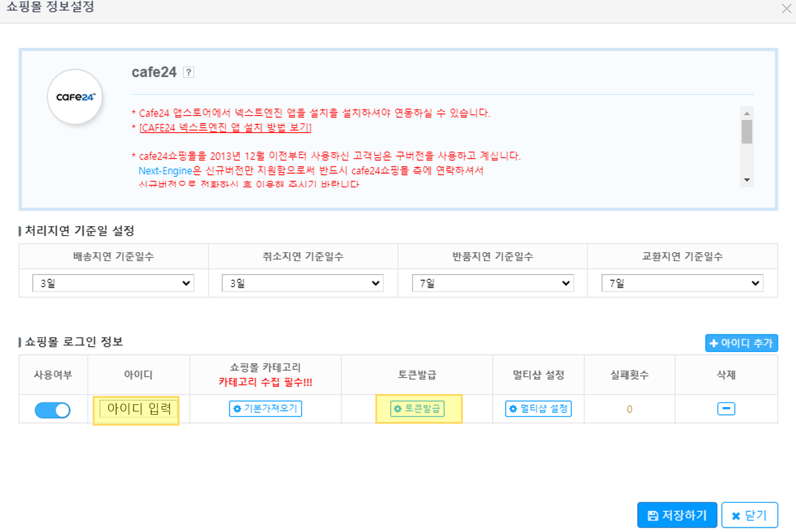
Task: Click the notice box scrollbar thumb
Action: click(x=747, y=132)
